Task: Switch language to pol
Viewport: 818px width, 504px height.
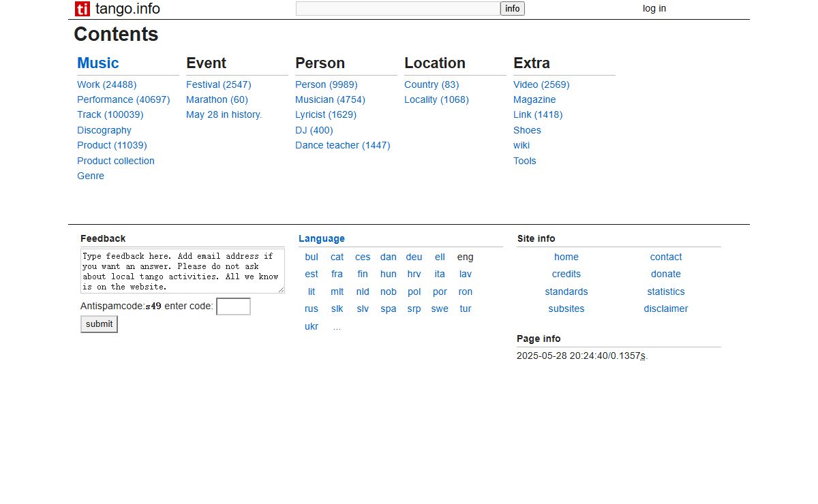Action: point(414,292)
